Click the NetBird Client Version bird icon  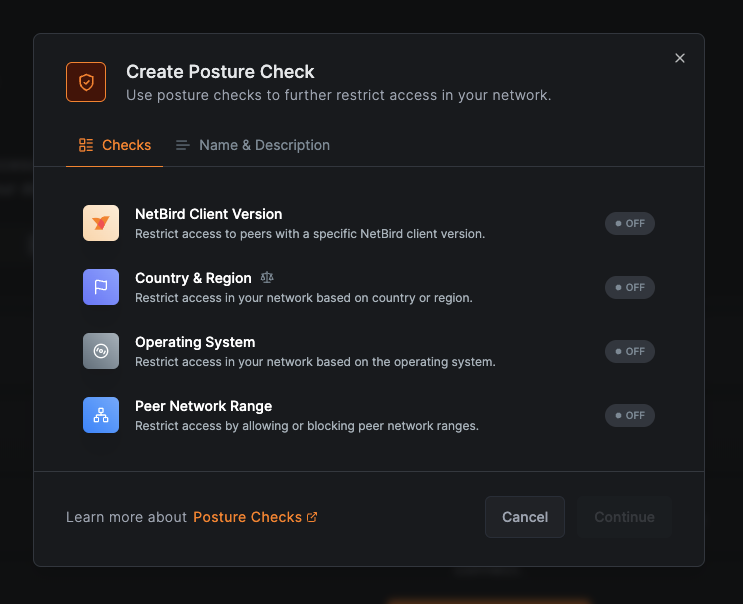coord(101,223)
